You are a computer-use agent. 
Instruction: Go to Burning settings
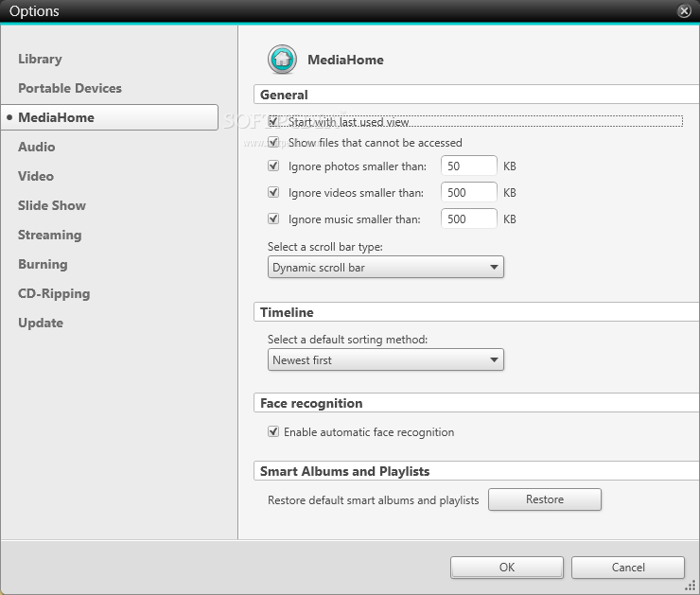43,264
